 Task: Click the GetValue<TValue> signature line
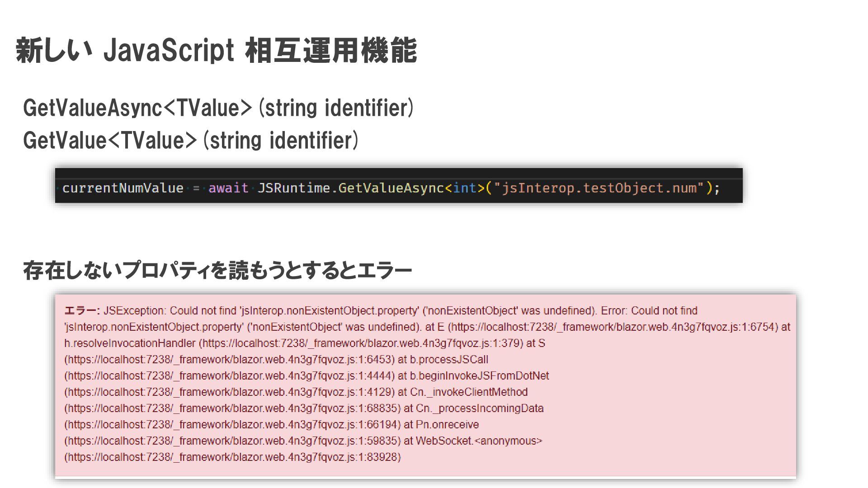190,141
